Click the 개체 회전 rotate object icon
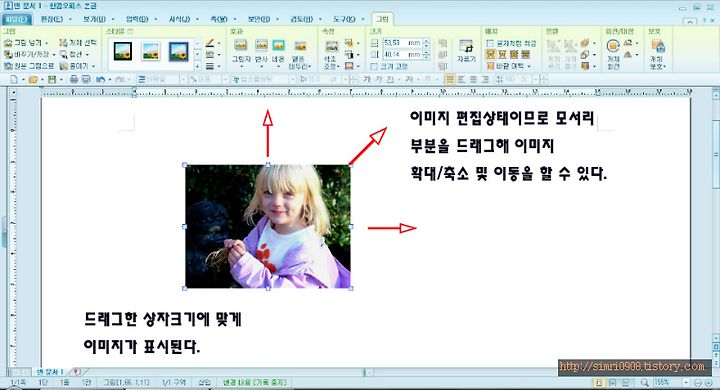This screenshot has width=720, height=390. (x=613, y=46)
